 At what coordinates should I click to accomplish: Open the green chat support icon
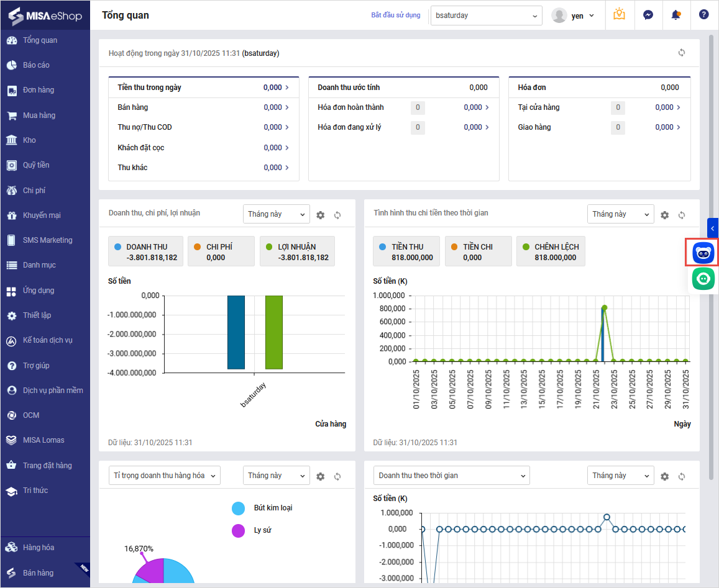(703, 279)
